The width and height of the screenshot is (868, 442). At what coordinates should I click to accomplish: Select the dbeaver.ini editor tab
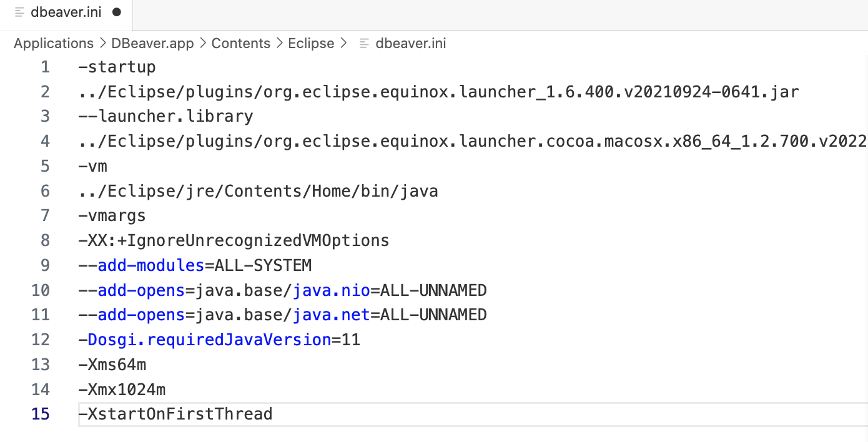[66, 12]
